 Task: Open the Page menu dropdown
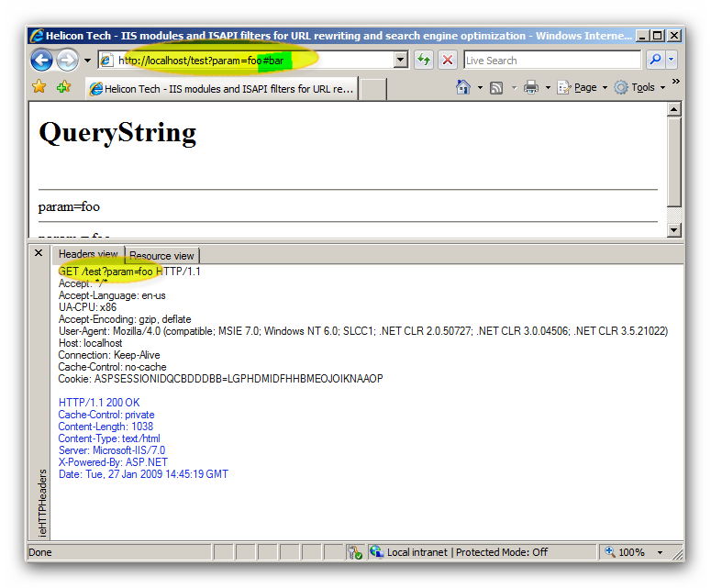(584, 87)
